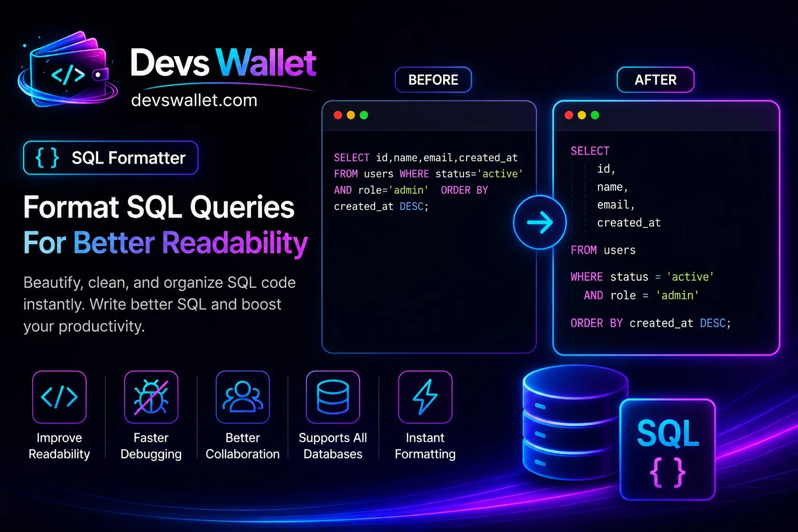This screenshot has width=798, height=532.
Task: Click the Improve Readability code icon
Action: click(59, 397)
